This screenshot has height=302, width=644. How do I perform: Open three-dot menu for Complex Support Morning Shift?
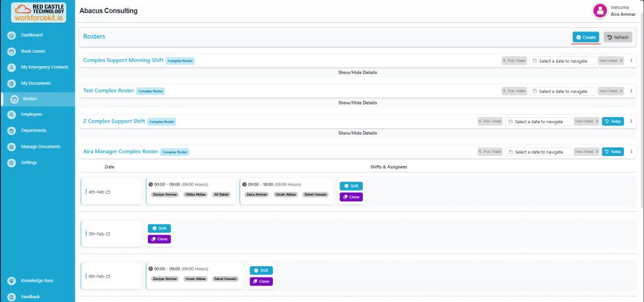coord(631,60)
